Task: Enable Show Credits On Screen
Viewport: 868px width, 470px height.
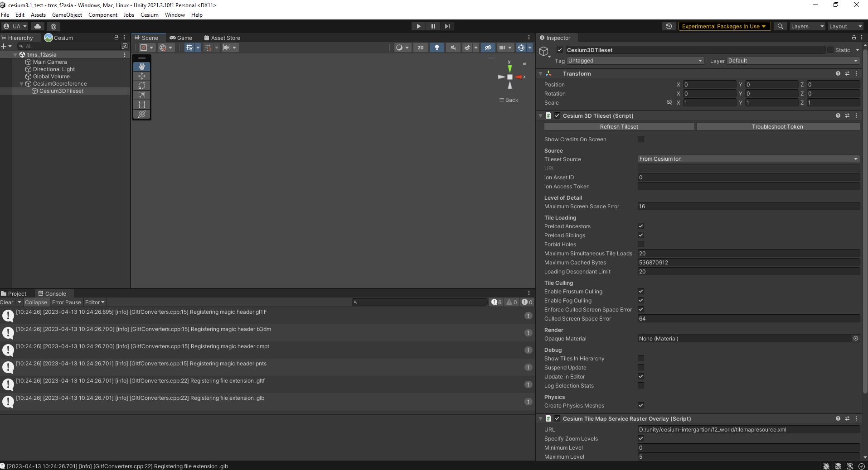Action: tap(641, 139)
